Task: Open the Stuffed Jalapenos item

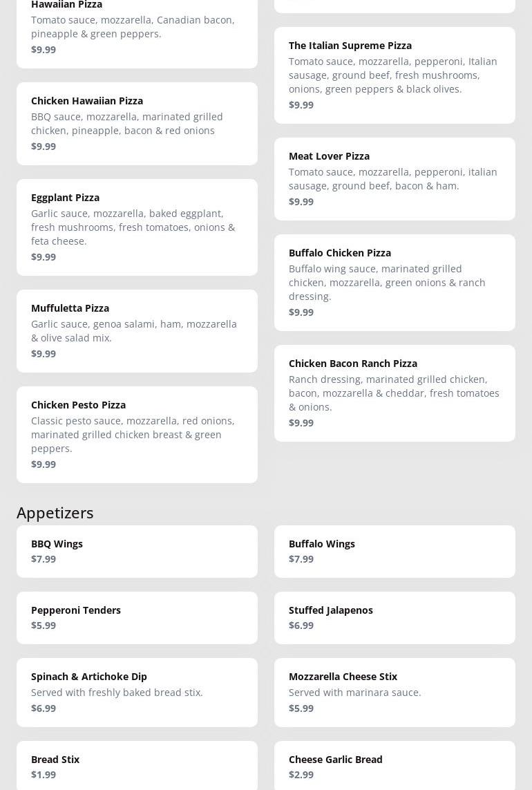Action: (x=395, y=617)
